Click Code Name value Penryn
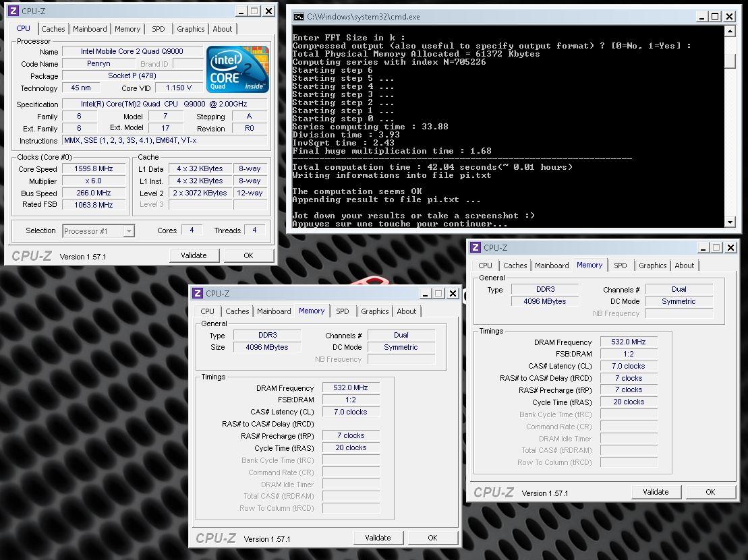Screen dimensions: 748x560 tap(98, 63)
